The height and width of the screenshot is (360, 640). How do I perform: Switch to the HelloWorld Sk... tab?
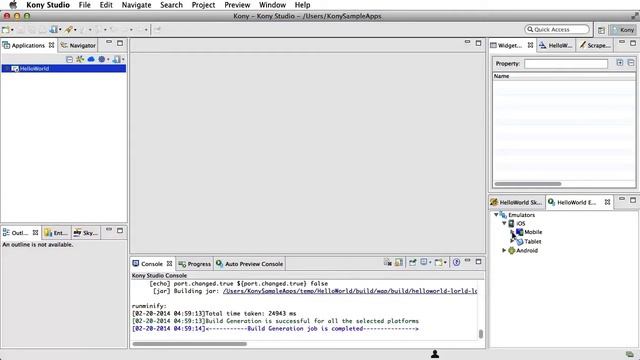click(x=517, y=202)
